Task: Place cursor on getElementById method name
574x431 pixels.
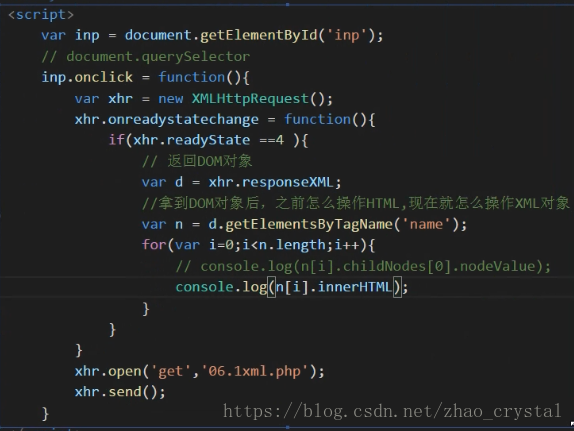Action: [x=259, y=36]
